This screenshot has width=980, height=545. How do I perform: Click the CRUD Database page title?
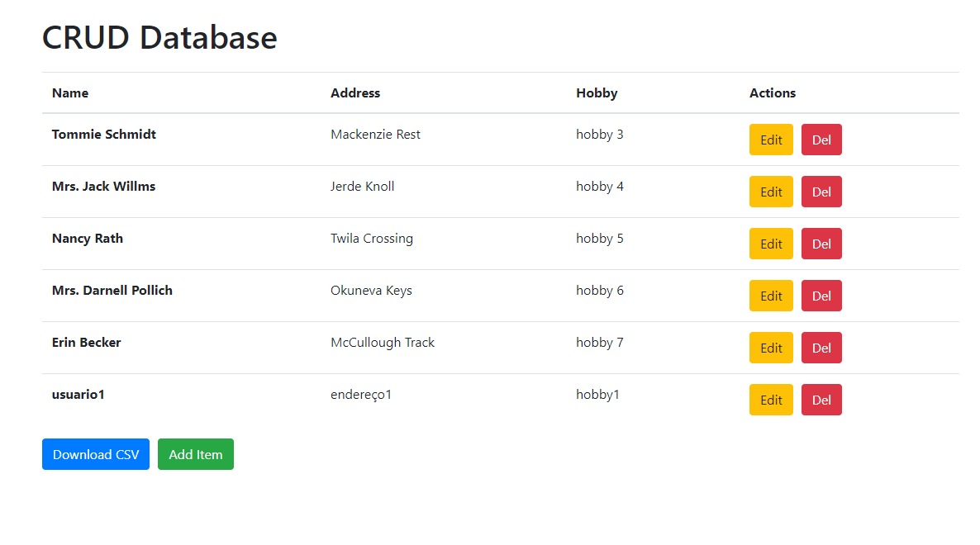(159, 38)
